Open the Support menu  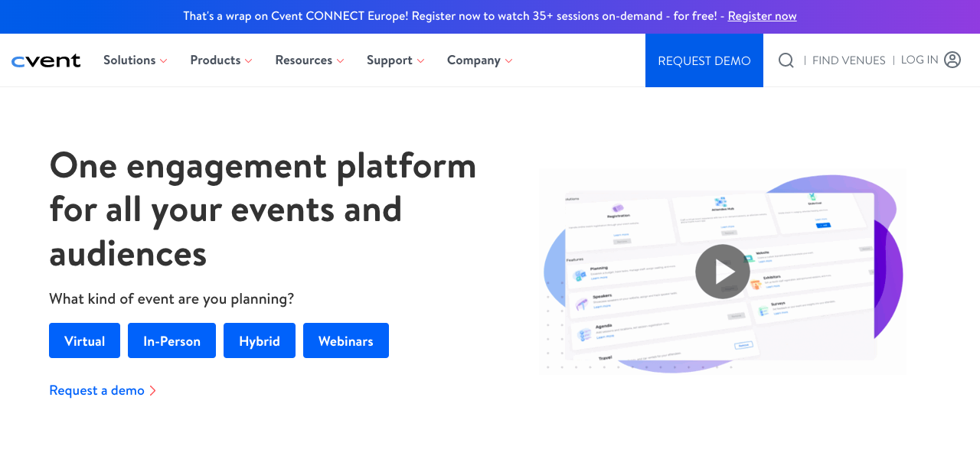390,60
